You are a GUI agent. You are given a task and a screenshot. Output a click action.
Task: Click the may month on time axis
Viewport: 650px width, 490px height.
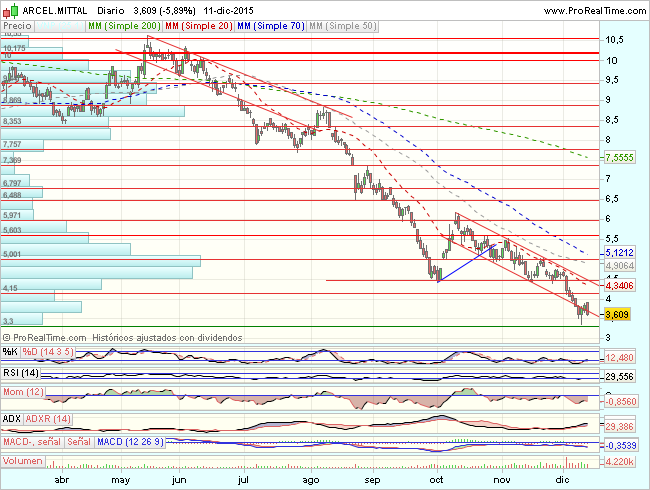[121, 480]
